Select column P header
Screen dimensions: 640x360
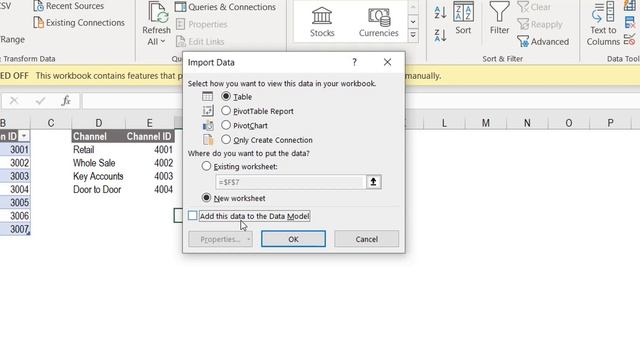point(610,123)
